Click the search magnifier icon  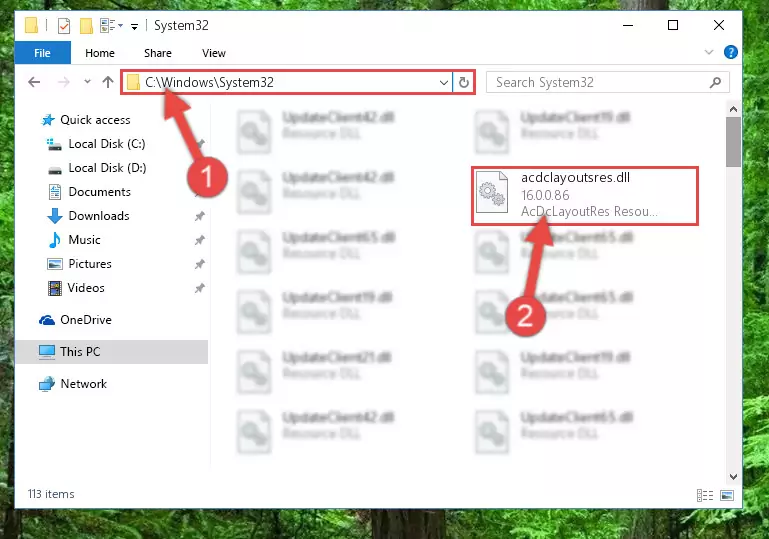(x=716, y=82)
